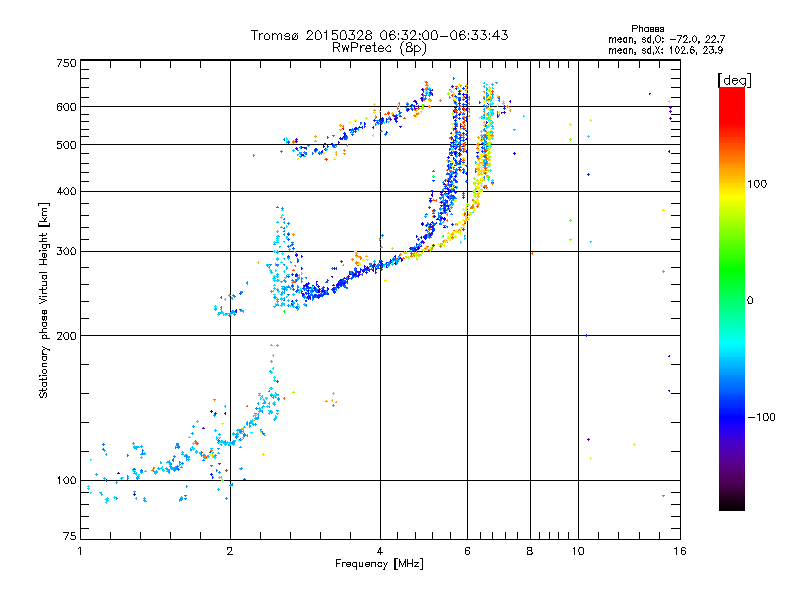
Task: Click the x-axis tick label '1'
Action: coord(80,551)
